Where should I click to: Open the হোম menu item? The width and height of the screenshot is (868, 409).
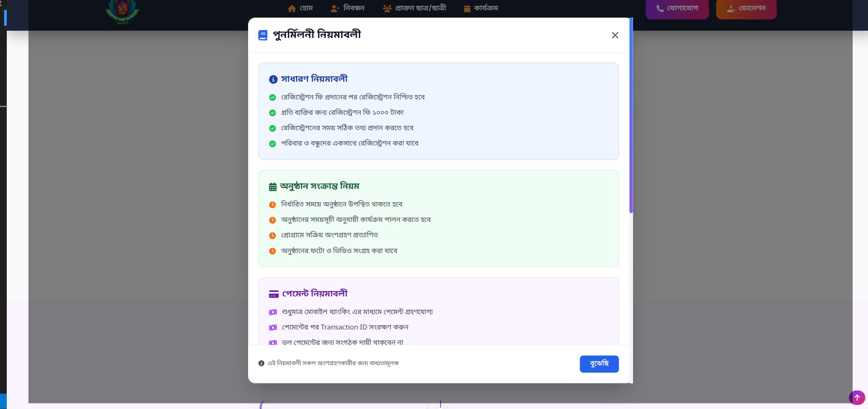click(300, 8)
